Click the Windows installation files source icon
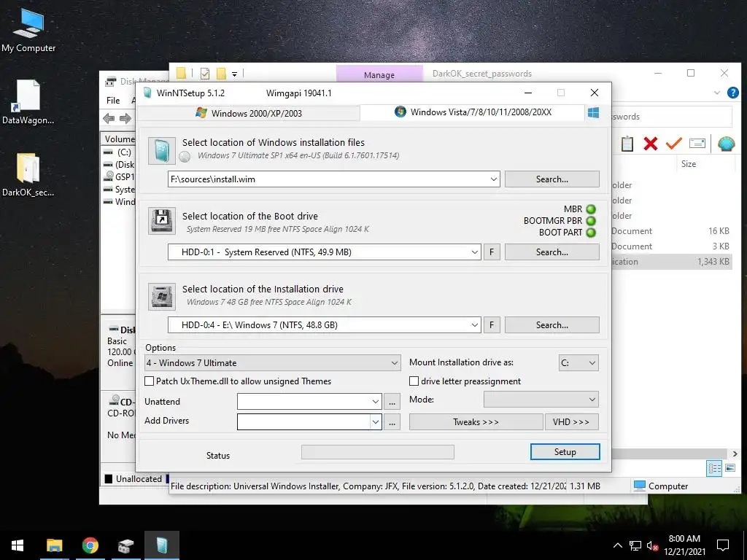The width and height of the screenshot is (747, 560). [161, 150]
